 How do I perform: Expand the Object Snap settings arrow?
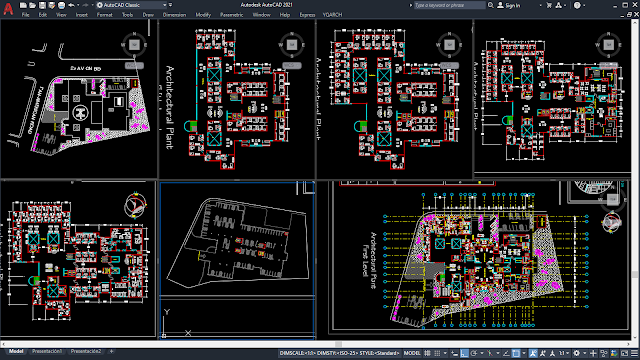(x=524, y=353)
